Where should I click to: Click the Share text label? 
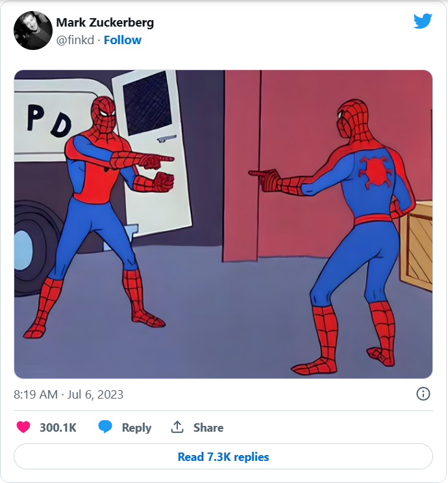(208, 427)
